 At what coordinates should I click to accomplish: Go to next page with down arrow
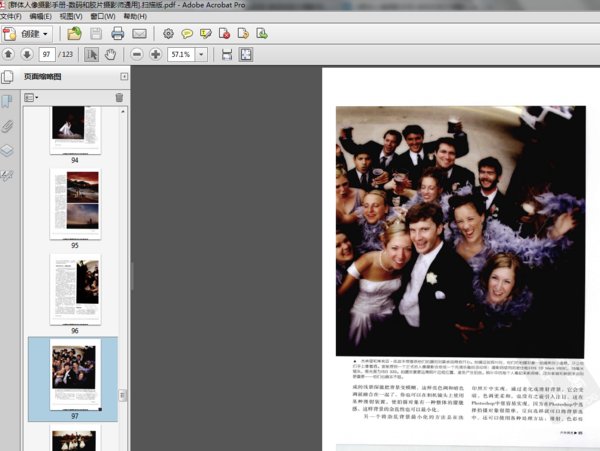click(x=27, y=54)
